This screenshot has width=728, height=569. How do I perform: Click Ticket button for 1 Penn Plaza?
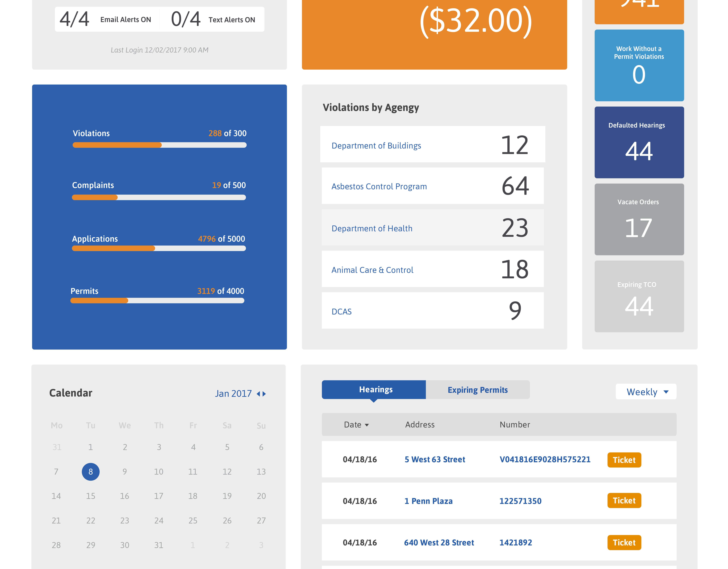[x=624, y=500]
